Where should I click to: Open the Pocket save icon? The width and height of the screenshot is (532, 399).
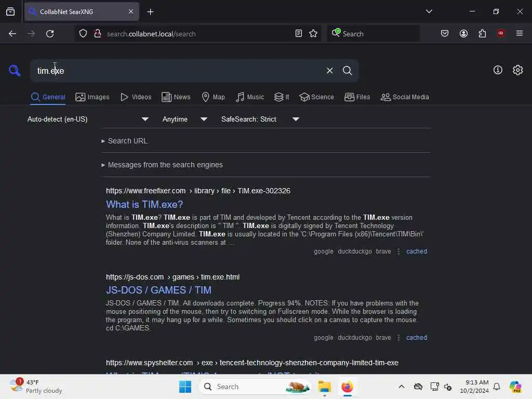(445, 34)
